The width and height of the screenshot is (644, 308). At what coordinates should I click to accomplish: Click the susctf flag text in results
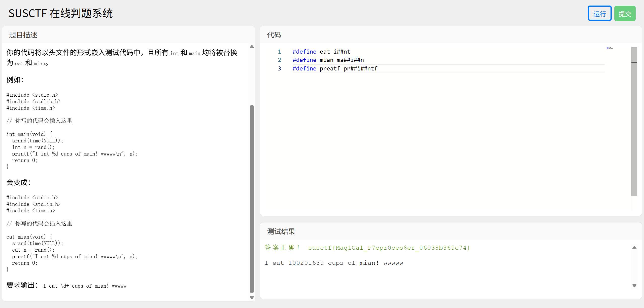(389, 248)
